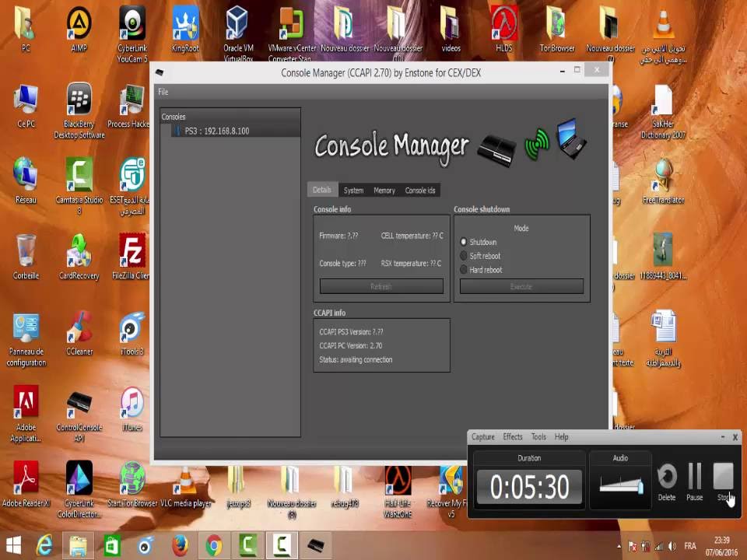Open VLC media player desktop shortcut
747x560 pixels.
coord(186,485)
